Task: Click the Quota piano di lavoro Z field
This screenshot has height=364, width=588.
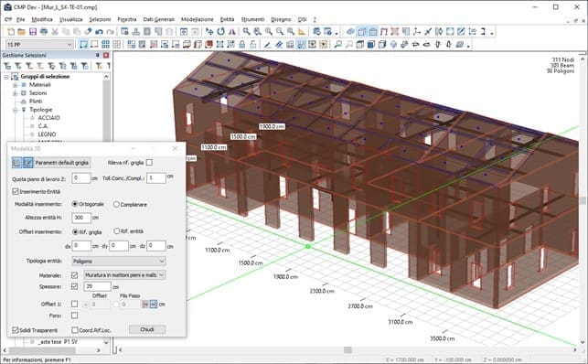Action: (x=81, y=177)
